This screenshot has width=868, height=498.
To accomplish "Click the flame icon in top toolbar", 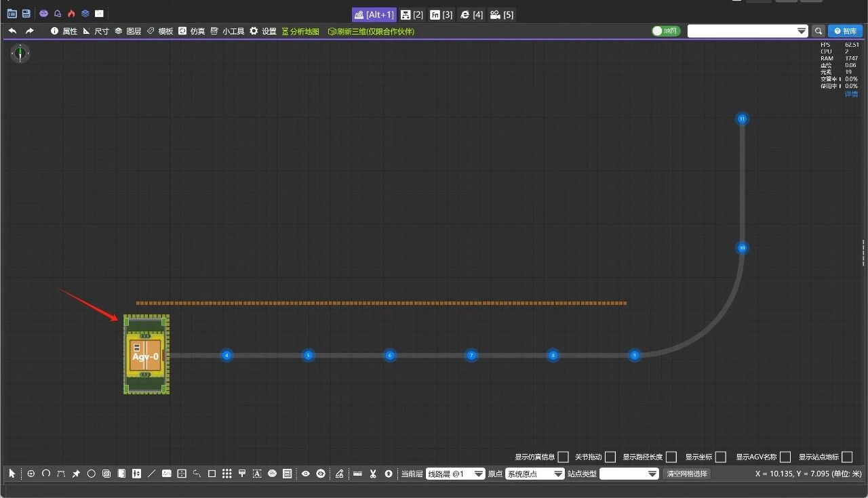I will pyautogui.click(x=71, y=14).
